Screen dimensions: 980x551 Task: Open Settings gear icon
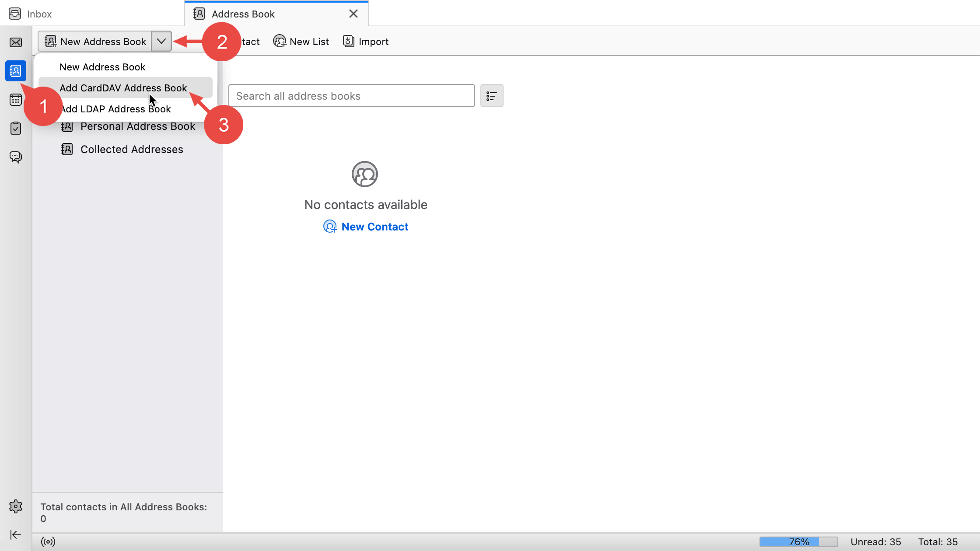click(16, 506)
